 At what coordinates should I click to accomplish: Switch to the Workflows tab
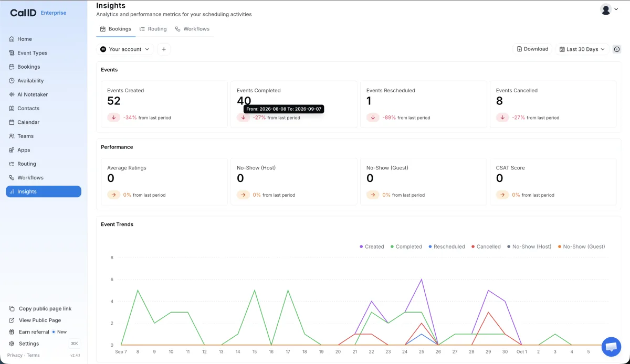pyautogui.click(x=192, y=29)
